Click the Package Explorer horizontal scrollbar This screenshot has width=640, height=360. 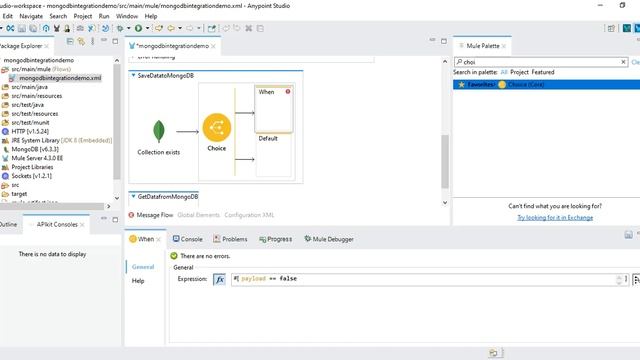(x=52, y=206)
